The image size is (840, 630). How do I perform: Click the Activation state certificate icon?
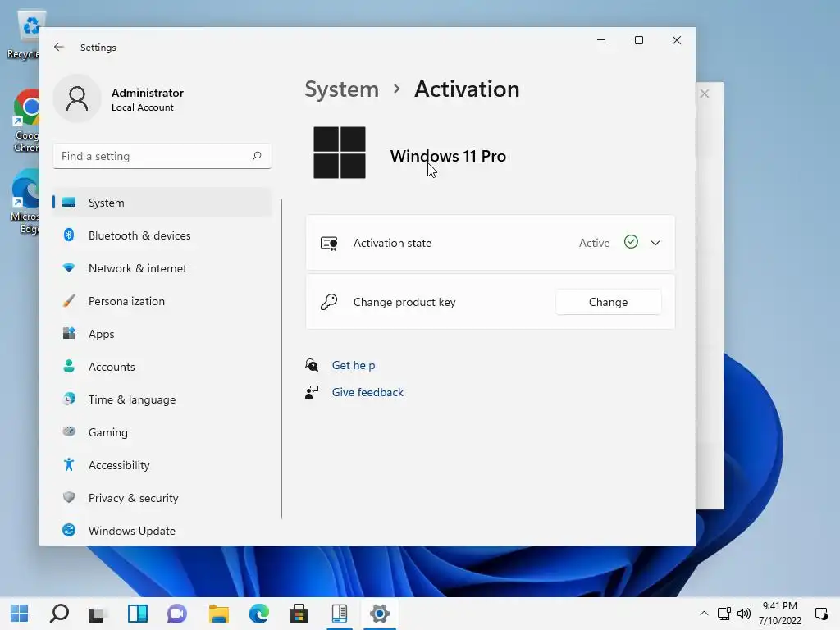pos(329,243)
